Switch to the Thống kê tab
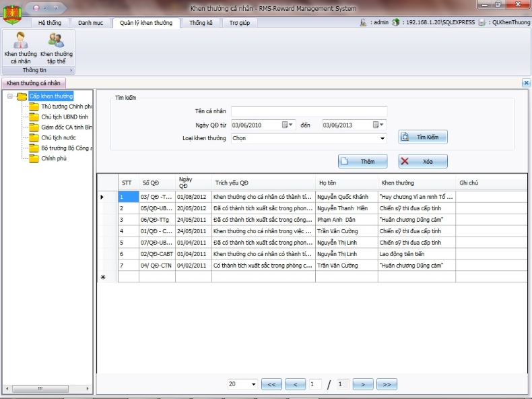532x399 pixels. 201,22
